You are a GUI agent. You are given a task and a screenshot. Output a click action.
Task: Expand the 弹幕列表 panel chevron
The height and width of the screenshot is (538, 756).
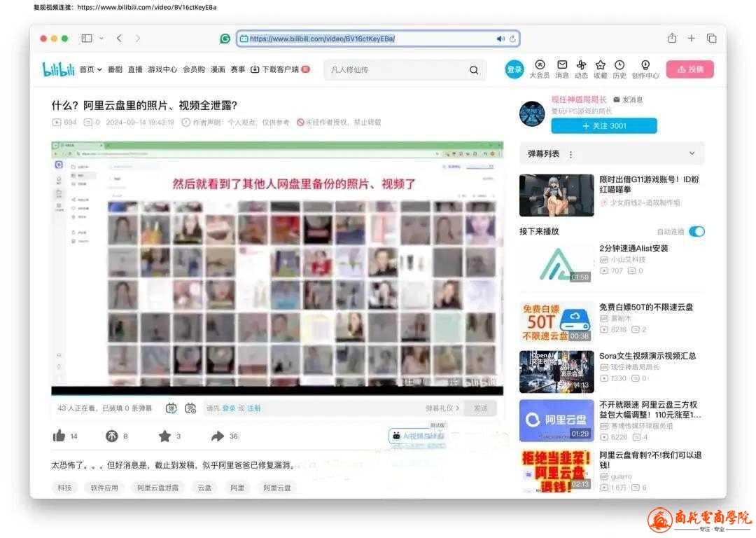click(x=692, y=153)
